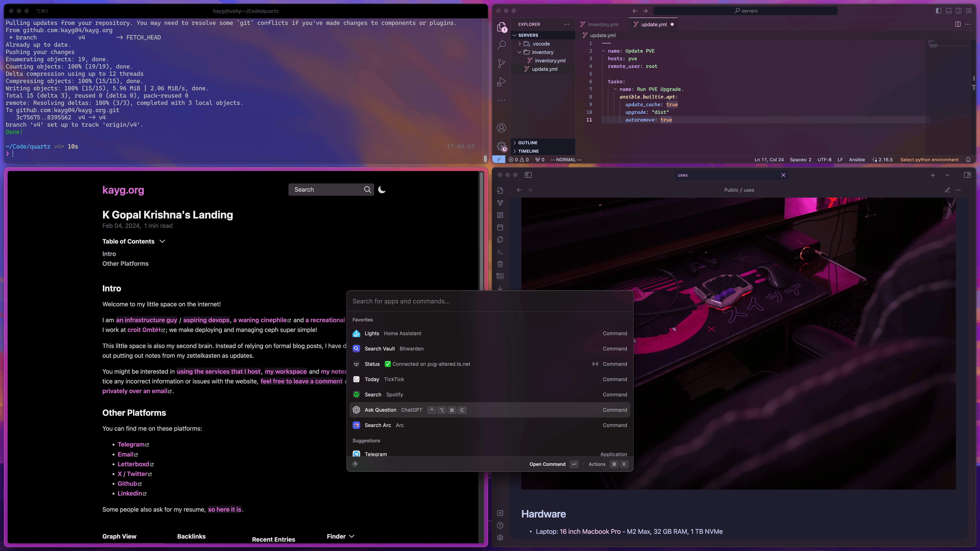
Task: Open the terminal icon in Obsidian sidebar
Action: [x=500, y=252]
